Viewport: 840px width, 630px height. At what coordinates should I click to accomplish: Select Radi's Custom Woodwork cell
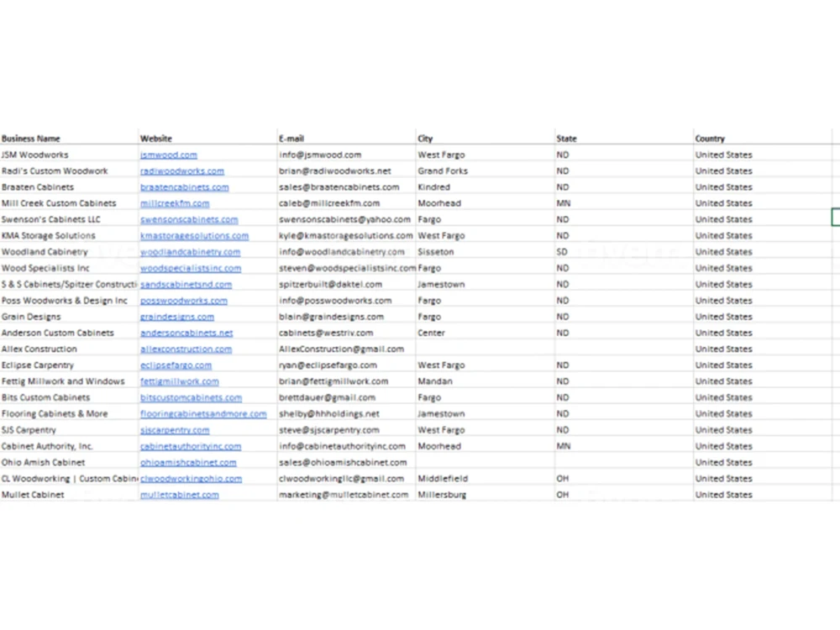[69, 171]
